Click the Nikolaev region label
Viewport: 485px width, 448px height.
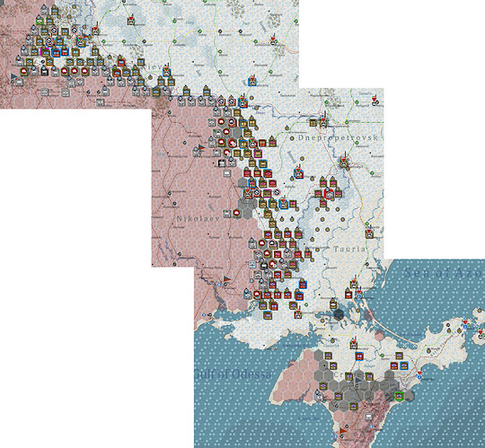click(x=198, y=218)
